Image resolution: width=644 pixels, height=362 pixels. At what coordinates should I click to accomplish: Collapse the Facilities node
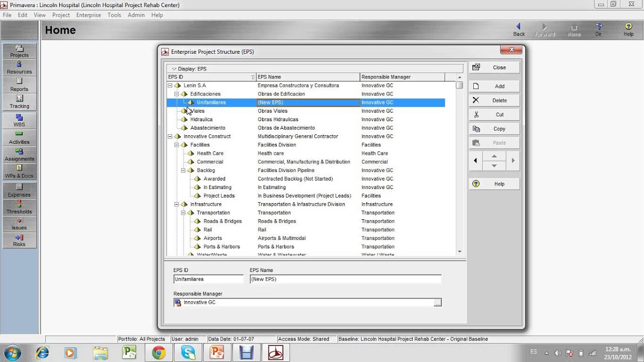(177, 145)
